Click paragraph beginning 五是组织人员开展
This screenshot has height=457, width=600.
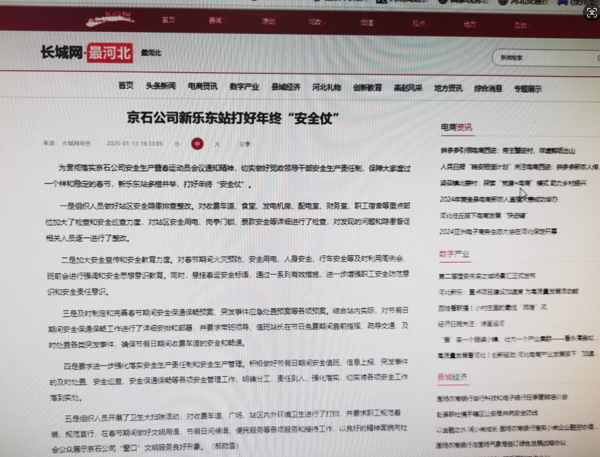229,429
